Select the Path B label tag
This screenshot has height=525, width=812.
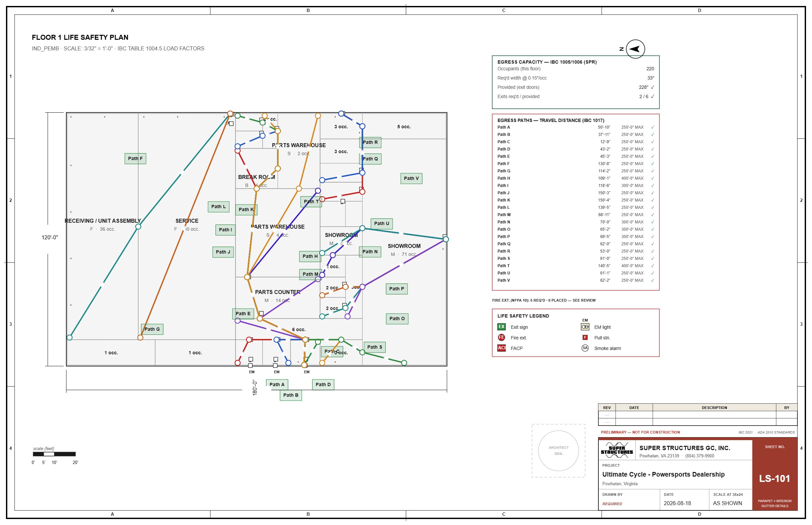(x=291, y=395)
